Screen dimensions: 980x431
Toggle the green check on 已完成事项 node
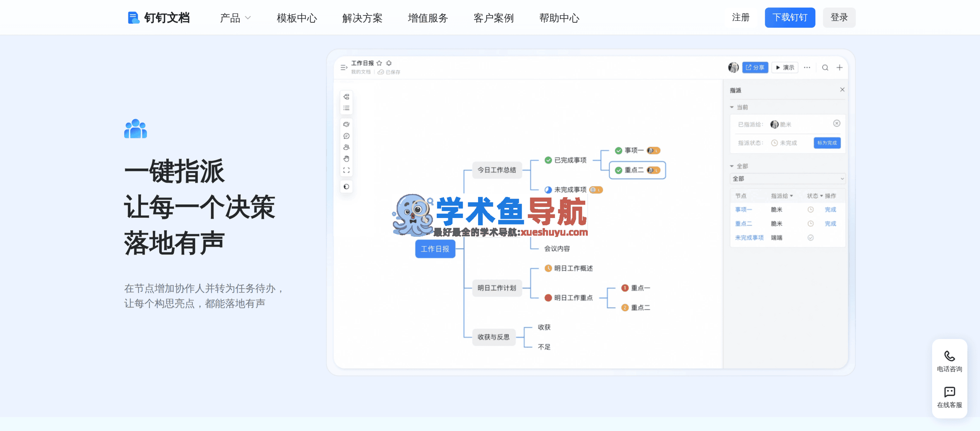(548, 161)
